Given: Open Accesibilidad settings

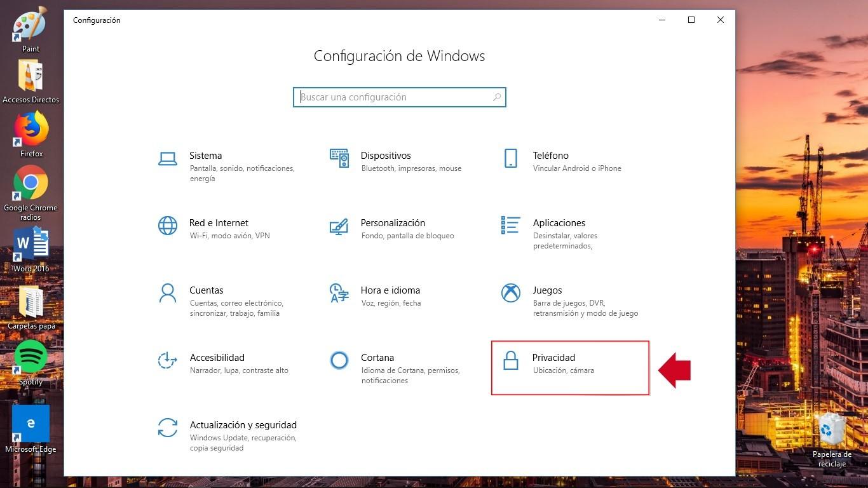Looking at the screenshot, I should pos(217,357).
